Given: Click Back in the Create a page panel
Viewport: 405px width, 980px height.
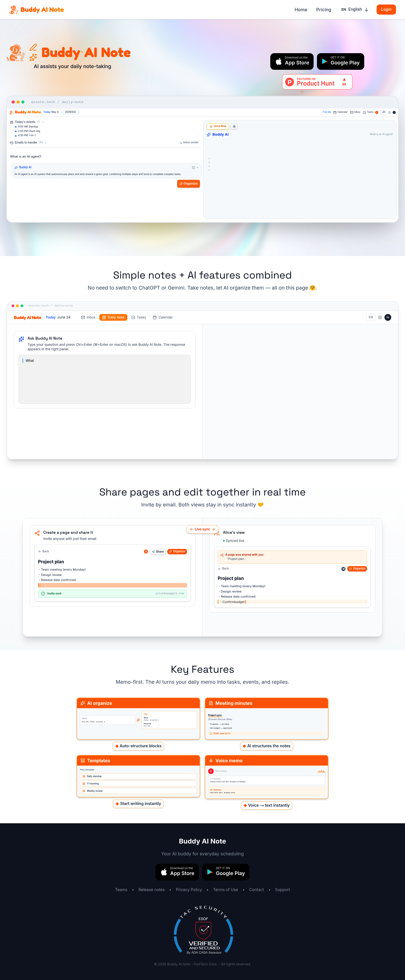Looking at the screenshot, I should [x=44, y=552].
